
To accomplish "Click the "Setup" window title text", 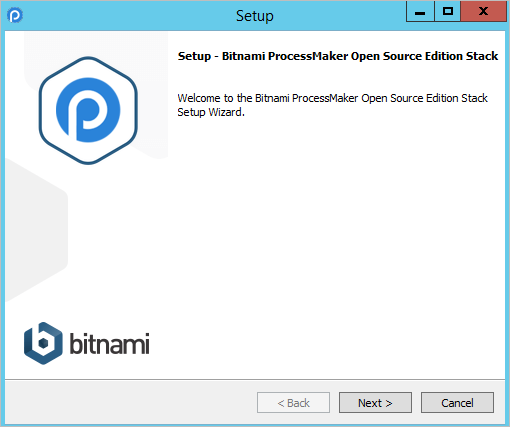I will [255, 16].
